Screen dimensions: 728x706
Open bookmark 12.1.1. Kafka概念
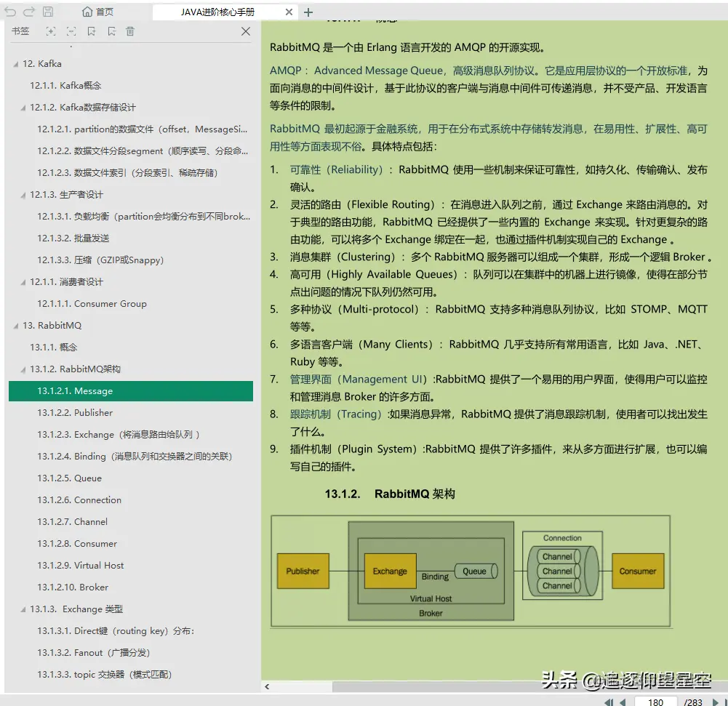(65, 85)
